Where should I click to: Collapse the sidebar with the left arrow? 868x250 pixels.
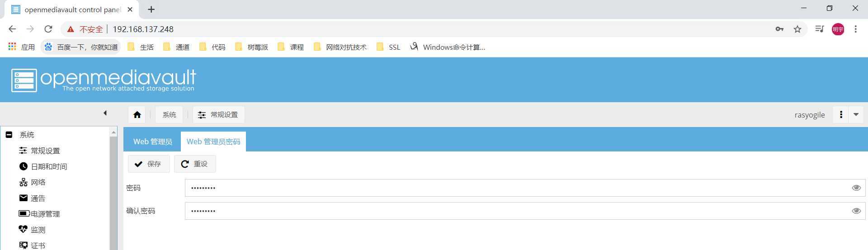(105, 113)
